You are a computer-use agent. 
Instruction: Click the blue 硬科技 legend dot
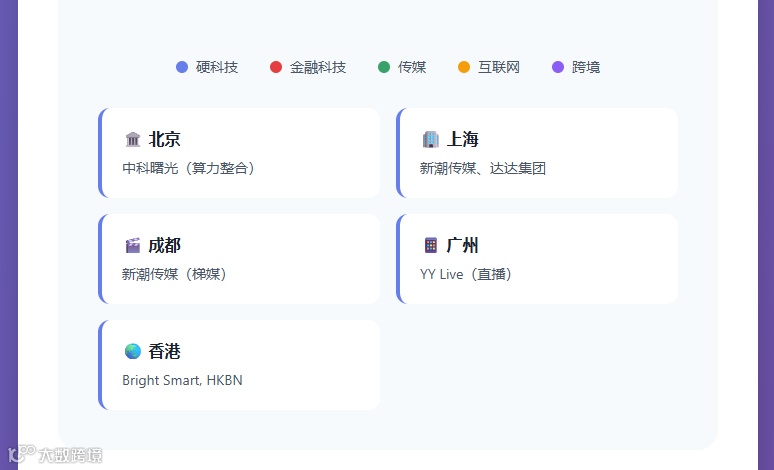point(182,67)
